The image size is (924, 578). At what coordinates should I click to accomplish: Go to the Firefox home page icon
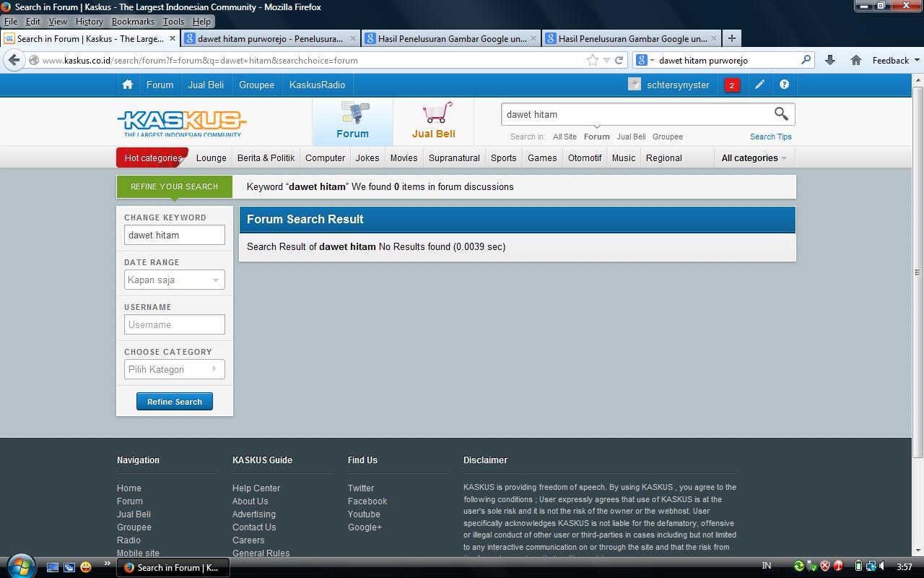(856, 60)
